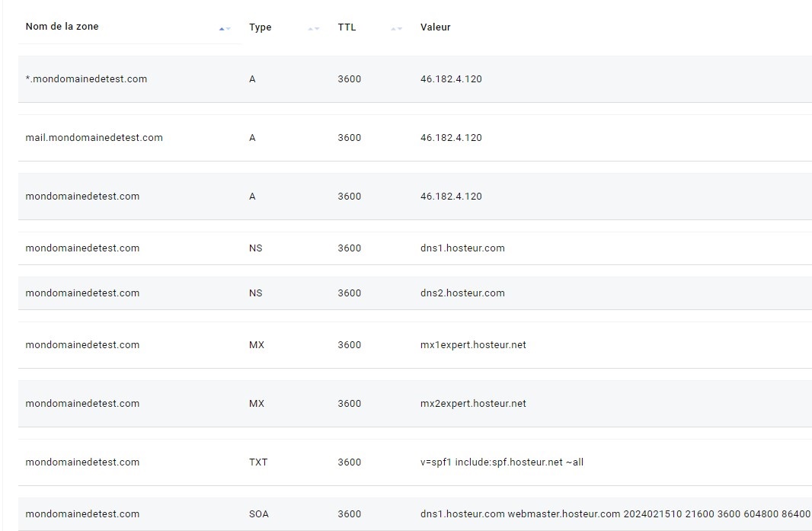The width and height of the screenshot is (812, 531).
Task: Select the mail.mondomainedetest.com zone name
Action: coord(94,137)
